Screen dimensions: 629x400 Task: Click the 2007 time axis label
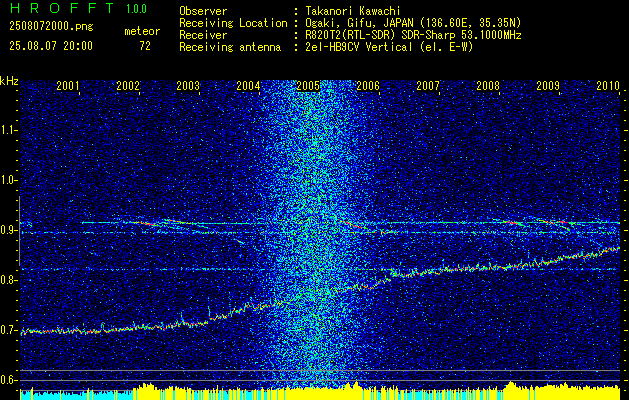tap(428, 85)
